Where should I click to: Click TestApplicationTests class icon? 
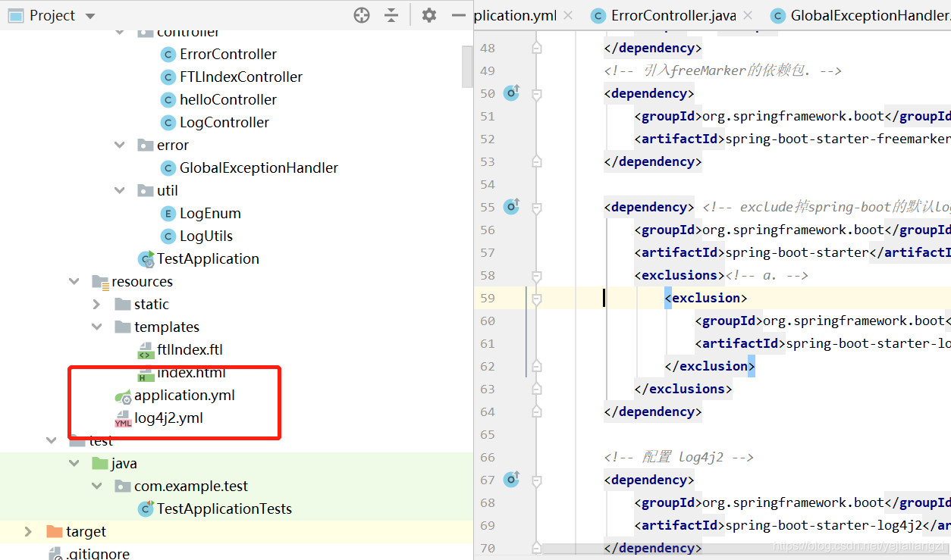point(146,509)
